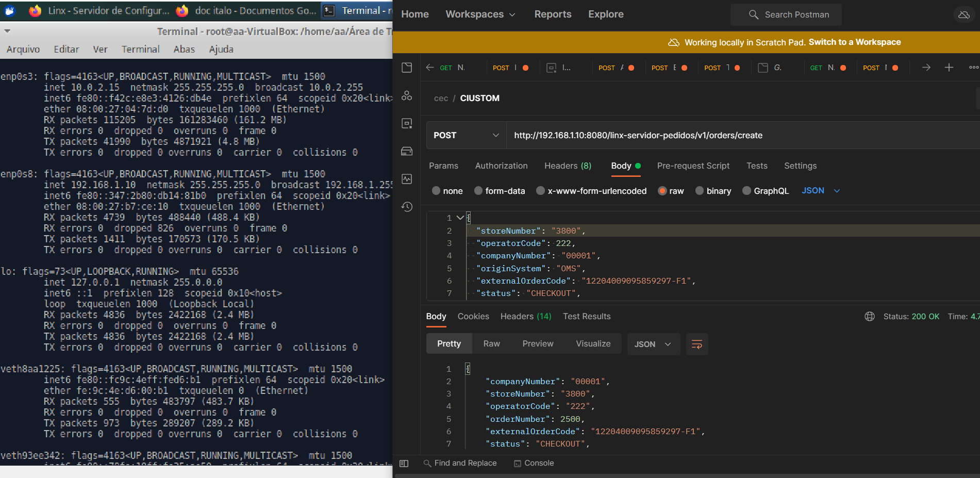
Task: Click the globe network icon near Status
Action: point(869,317)
